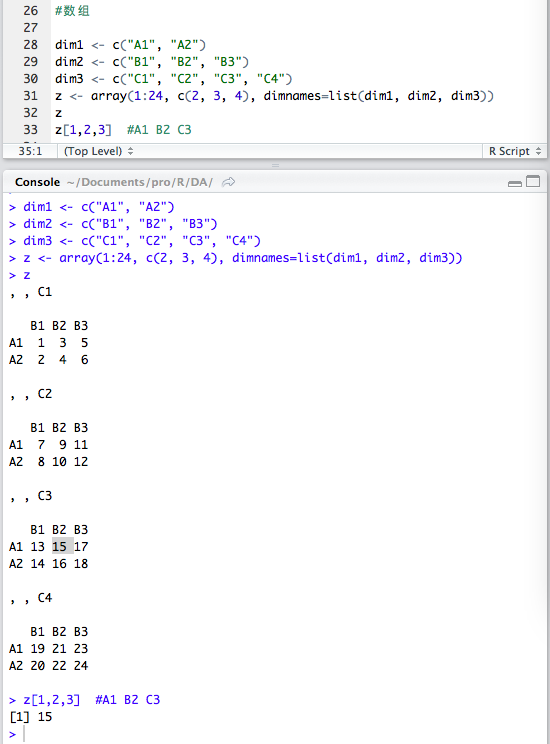Select the Console tab

[x=37, y=182]
